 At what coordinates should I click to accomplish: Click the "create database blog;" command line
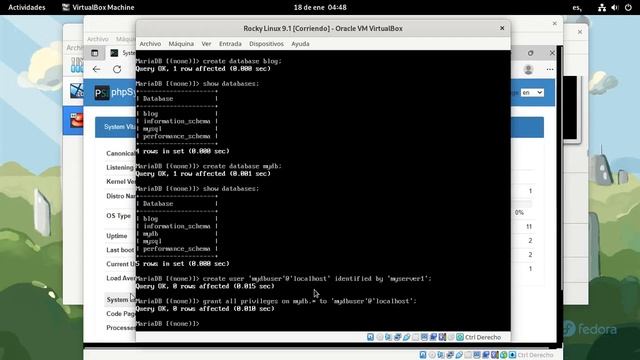[x=209, y=61]
